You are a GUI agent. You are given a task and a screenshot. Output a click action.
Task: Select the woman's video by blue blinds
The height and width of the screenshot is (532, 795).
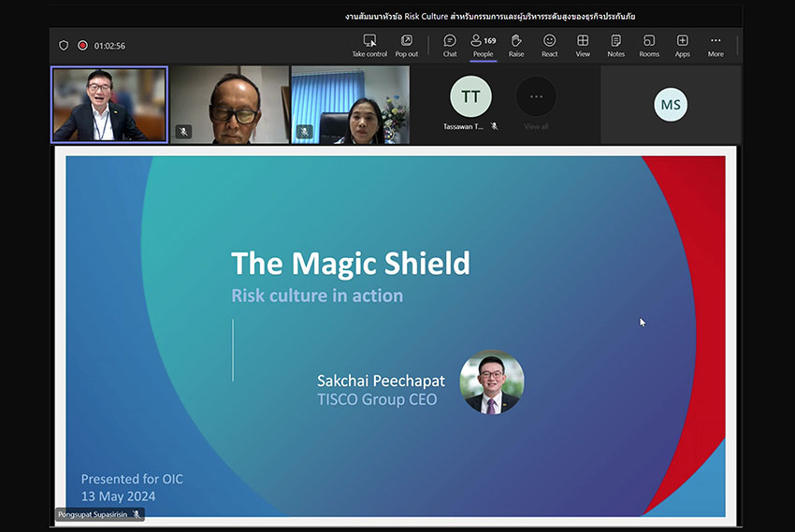[351, 105]
